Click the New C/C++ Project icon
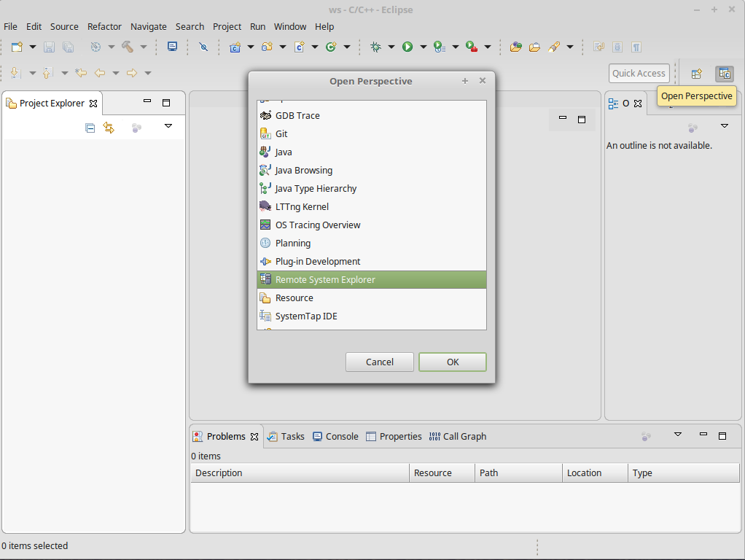Screen dimensions: 745x560 click(235, 47)
